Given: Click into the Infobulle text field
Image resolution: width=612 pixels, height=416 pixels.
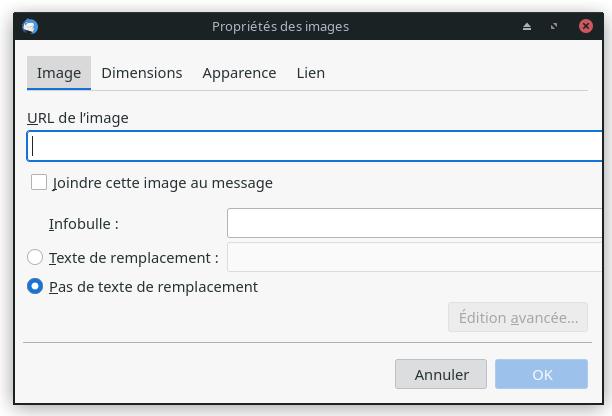Looking at the screenshot, I should pyautogui.click(x=415, y=223).
